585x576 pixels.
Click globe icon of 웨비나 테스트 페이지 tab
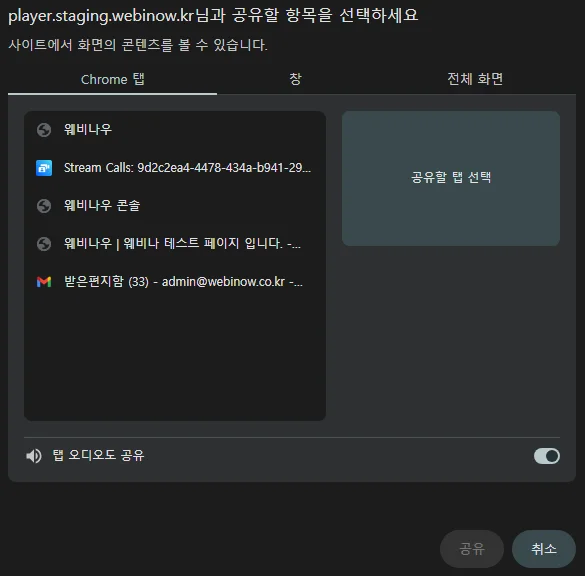[x=44, y=244]
